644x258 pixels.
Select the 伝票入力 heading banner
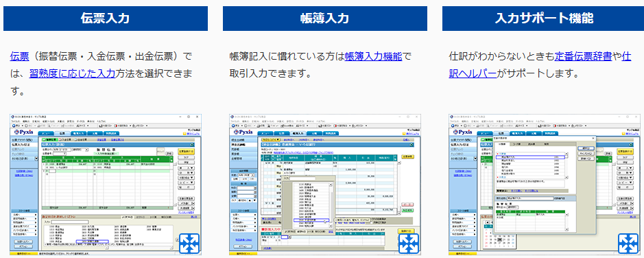pos(106,19)
